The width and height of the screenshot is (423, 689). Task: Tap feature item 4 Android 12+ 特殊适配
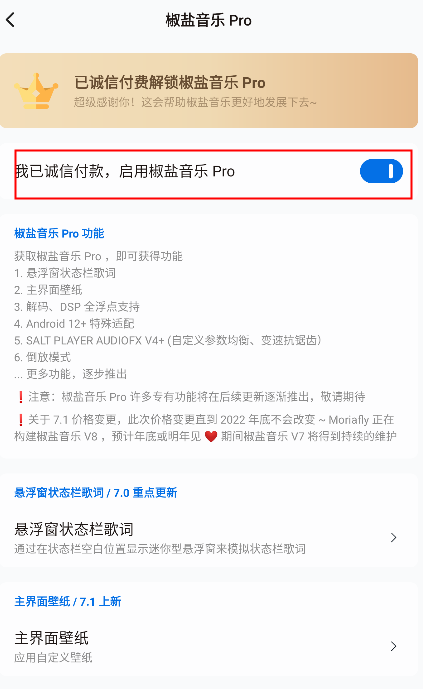coord(74,324)
